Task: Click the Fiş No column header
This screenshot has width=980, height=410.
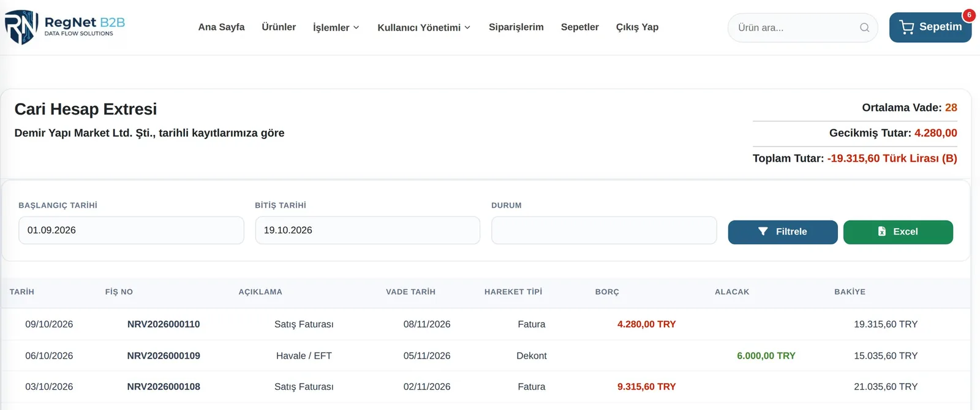Action: [119, 292]
